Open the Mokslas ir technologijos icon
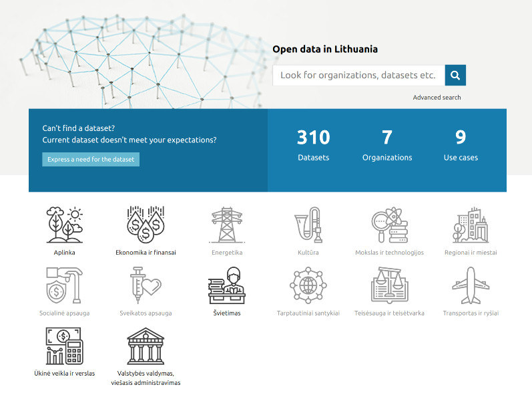The height and width of the screenshot is (401, 532). [x=389, y=225]
